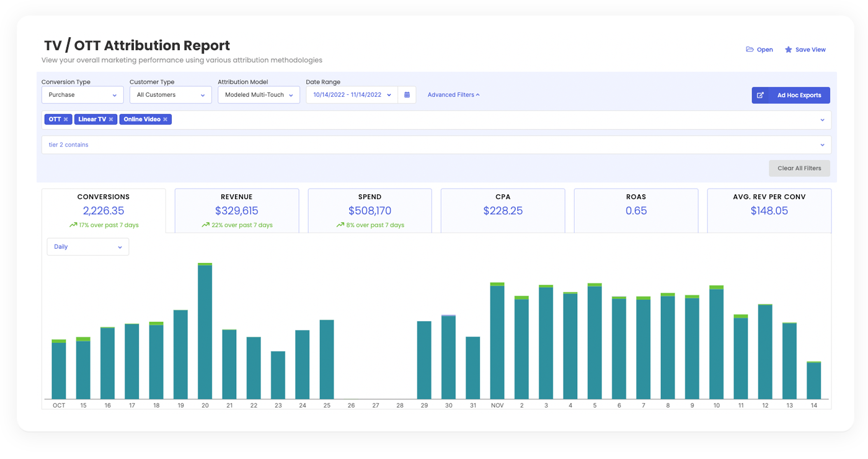Expand the channel selection filter row
868x459 pixels.
pos(823,119)
